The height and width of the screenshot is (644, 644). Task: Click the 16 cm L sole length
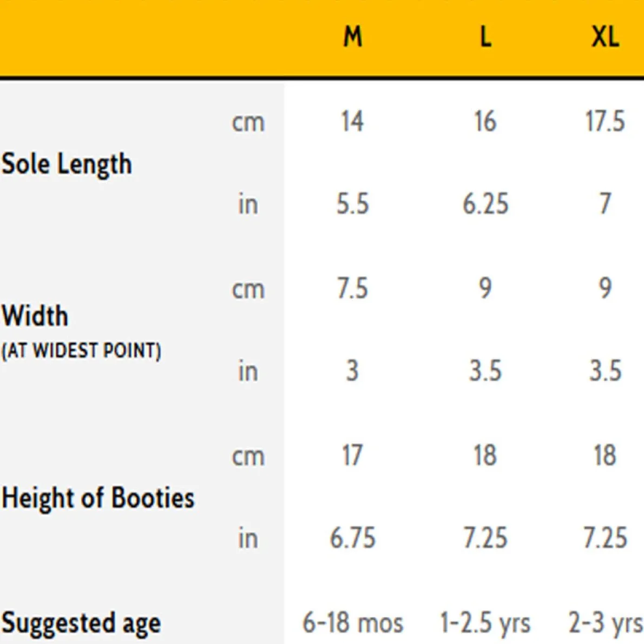(x=485, y=121)
